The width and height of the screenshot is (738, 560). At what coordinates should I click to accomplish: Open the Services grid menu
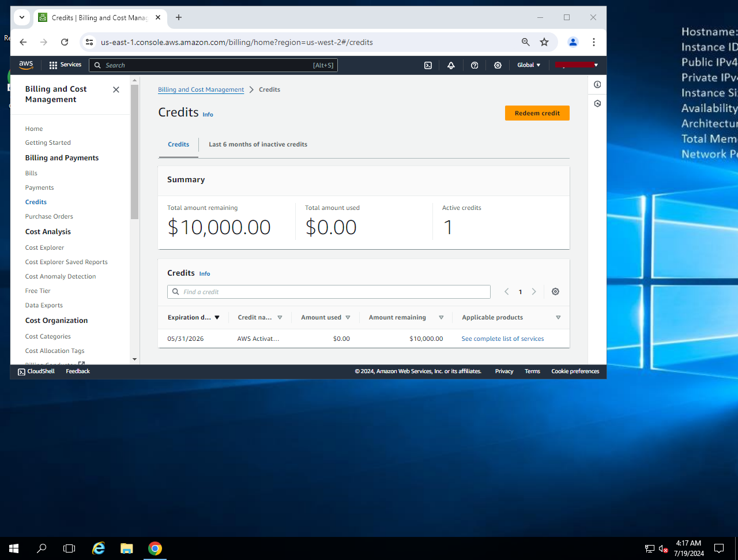tap(65, 65)
